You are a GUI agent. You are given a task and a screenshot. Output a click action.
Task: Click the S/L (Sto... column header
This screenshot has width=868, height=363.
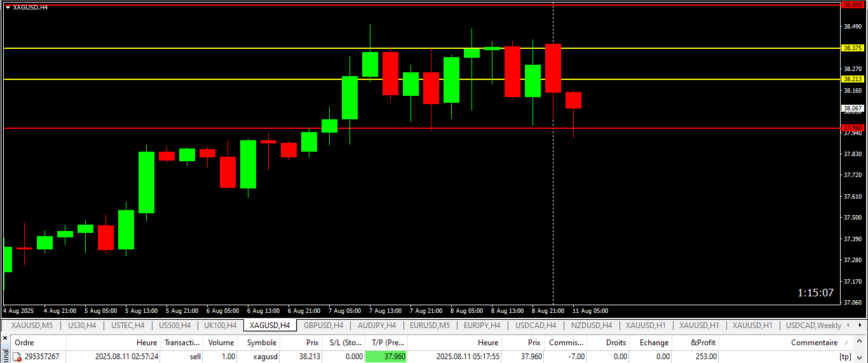click(x=344, y=343)
